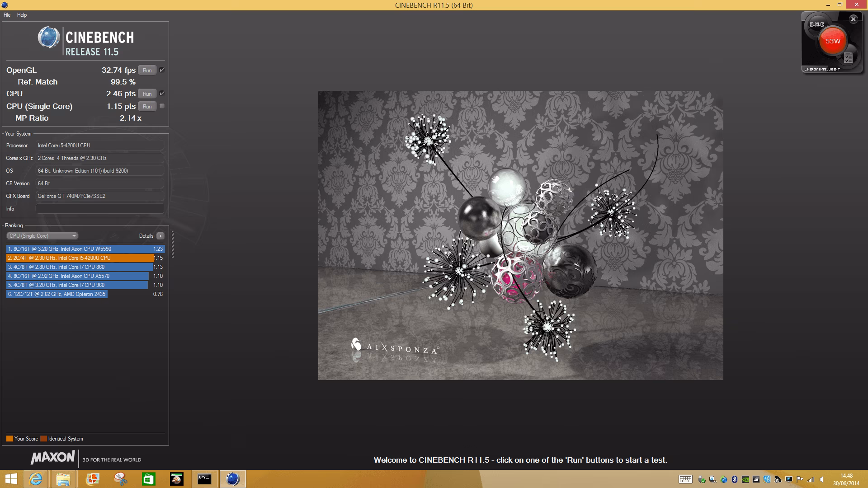This screenshot has width=868, height=488.
Task: Open the Windows Start button
Action: [x=11, y=479]
